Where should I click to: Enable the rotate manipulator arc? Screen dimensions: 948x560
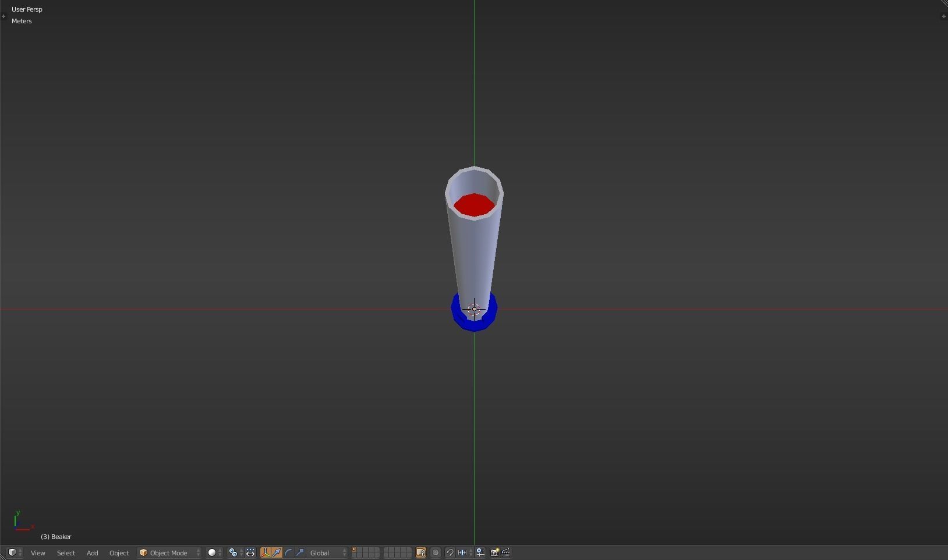tap(289, 552)
